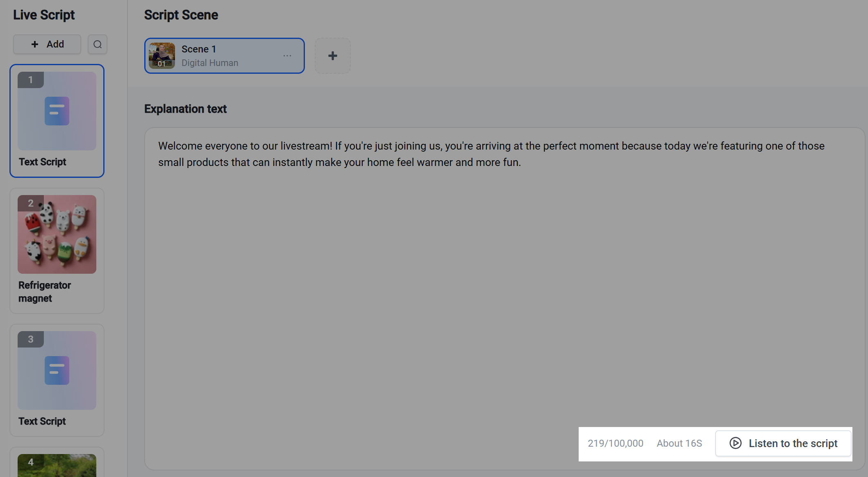The image size is (868, 477).
Task: Select the first Text Script card
Action: pyautogui.click(x=57, y=121)
